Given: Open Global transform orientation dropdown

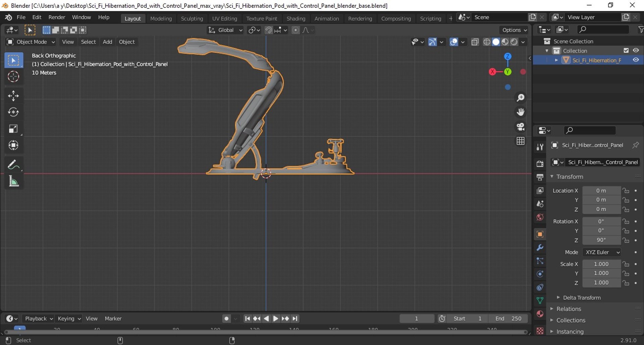Looking at the screenshot, I should [x=225, y=30].
